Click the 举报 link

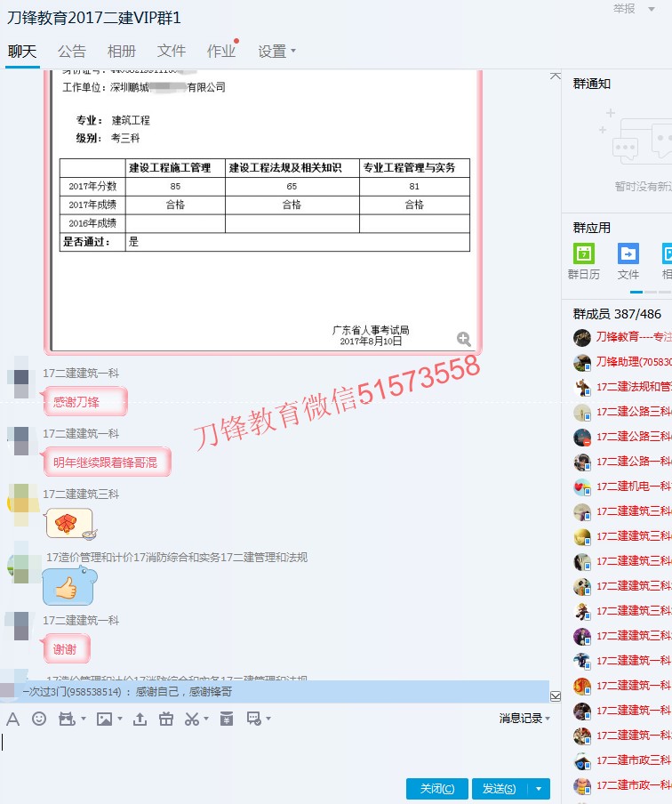[x=624, y=9]
